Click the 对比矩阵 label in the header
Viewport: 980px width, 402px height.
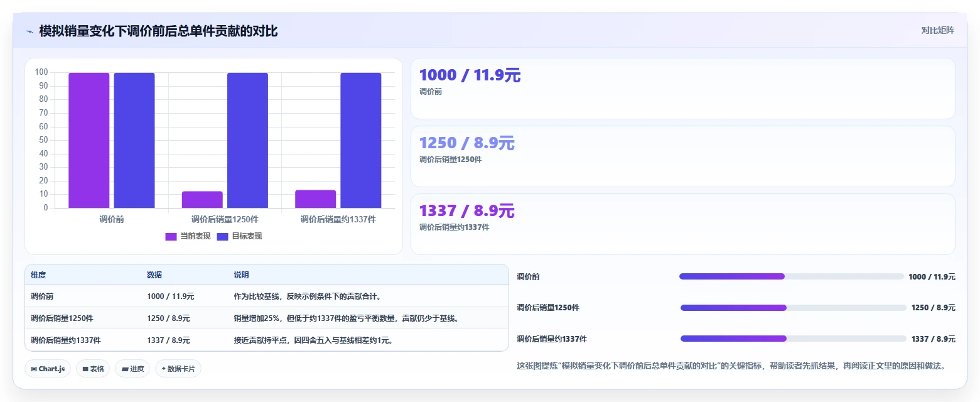click(x=938, y=31)
